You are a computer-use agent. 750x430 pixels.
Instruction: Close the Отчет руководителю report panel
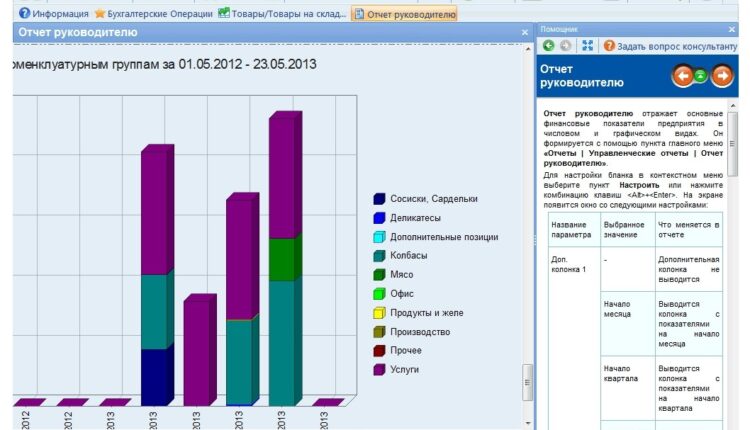coord(525,32)
